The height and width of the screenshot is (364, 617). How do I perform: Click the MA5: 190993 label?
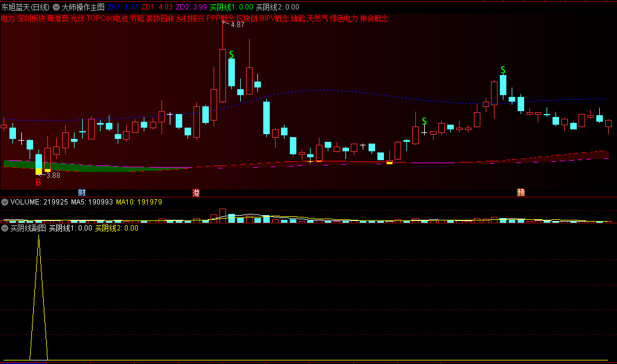point(92,202)
